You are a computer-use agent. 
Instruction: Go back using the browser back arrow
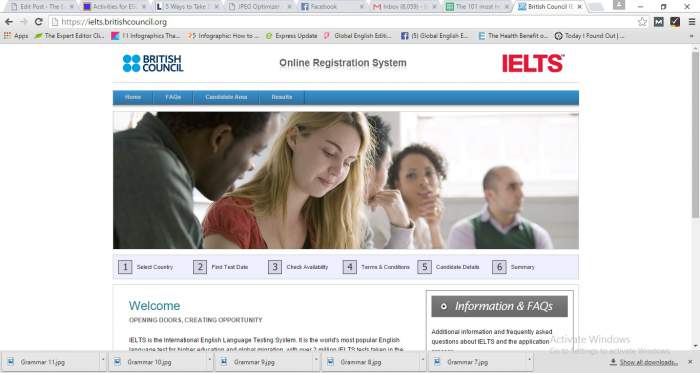9,22
